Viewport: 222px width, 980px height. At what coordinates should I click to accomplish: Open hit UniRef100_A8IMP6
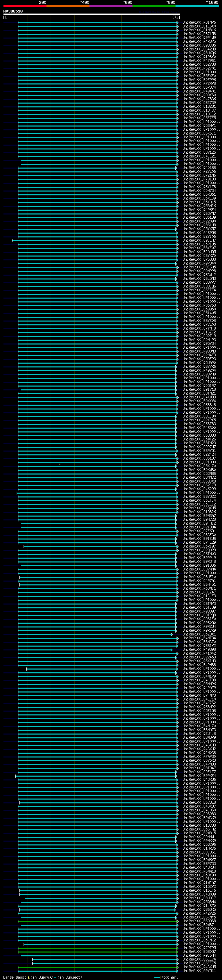[x=199, y=23]
